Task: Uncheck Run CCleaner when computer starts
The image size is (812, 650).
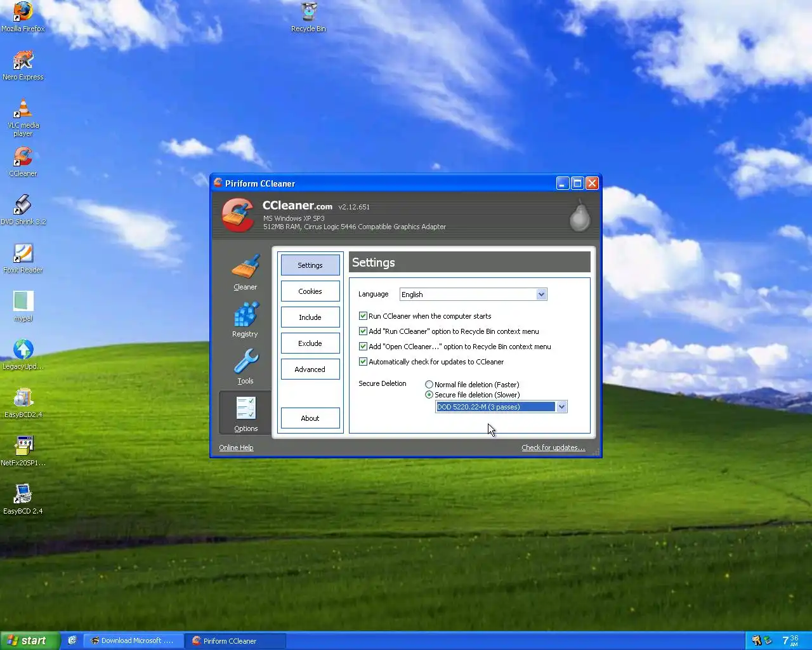Action: (x=425, y=316)
